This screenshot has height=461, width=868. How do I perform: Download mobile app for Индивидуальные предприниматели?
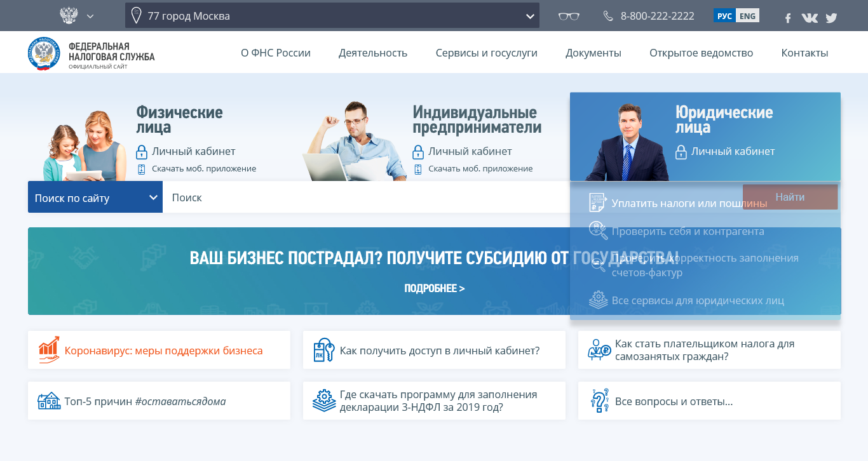point(480,168)
